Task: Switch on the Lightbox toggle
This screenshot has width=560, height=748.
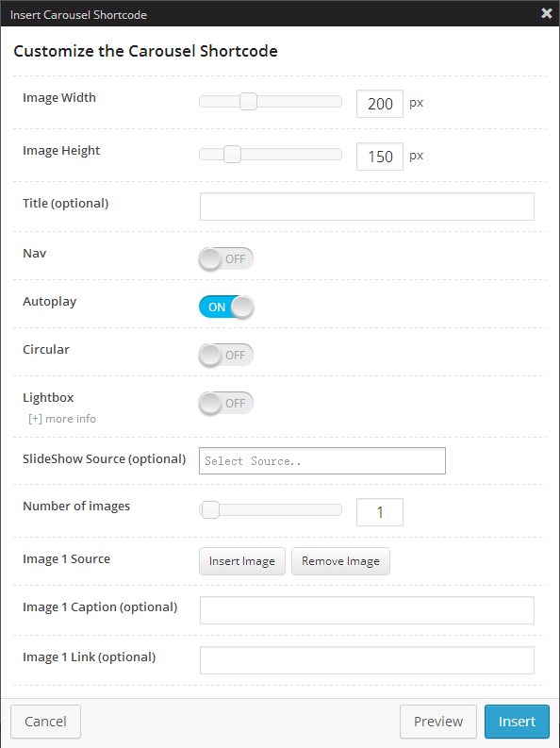Action: (226, 403)
